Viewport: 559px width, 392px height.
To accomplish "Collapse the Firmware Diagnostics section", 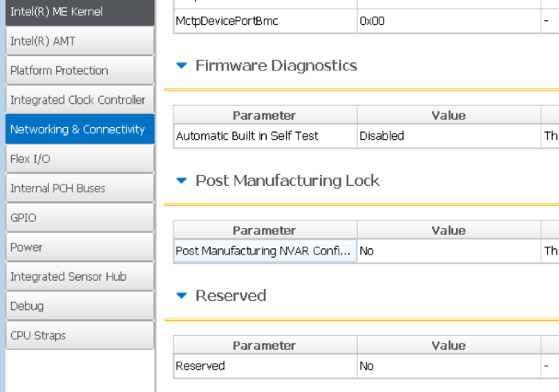I will pos(181,65).
